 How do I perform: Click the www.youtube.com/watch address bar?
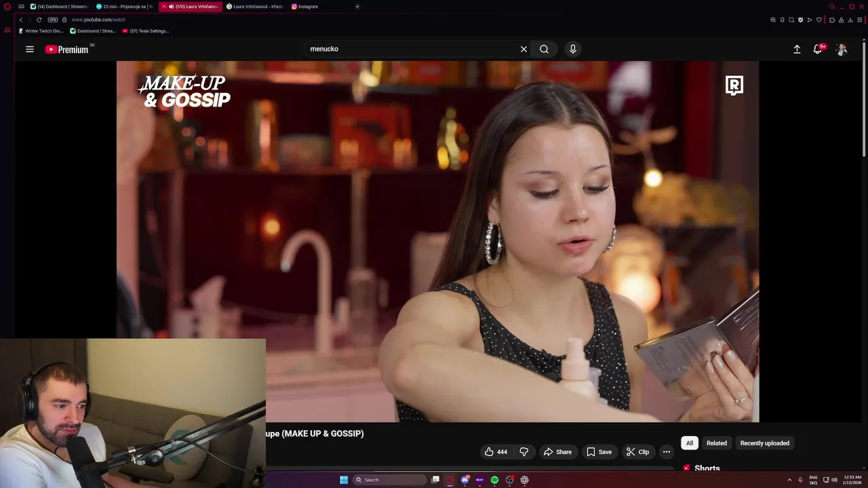[x=98, y=20]
